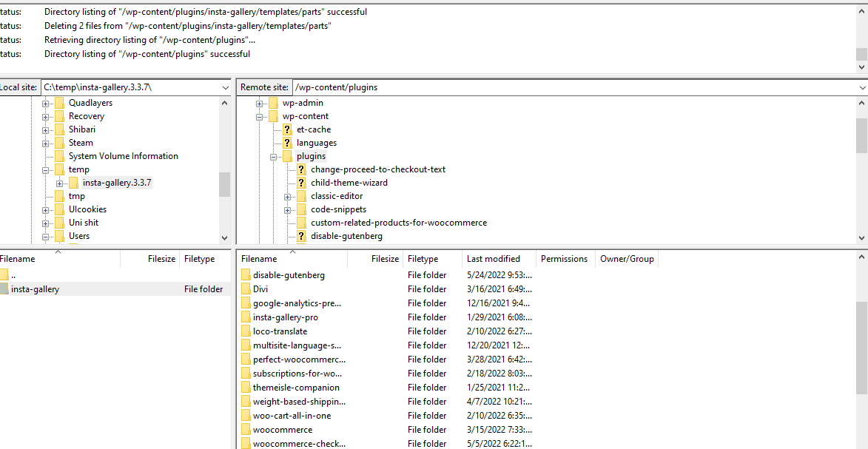Click the remote tree scrollbar down arrow
Image resolution: width=868 pixels, height=449 pixels.
pos(861,237)
